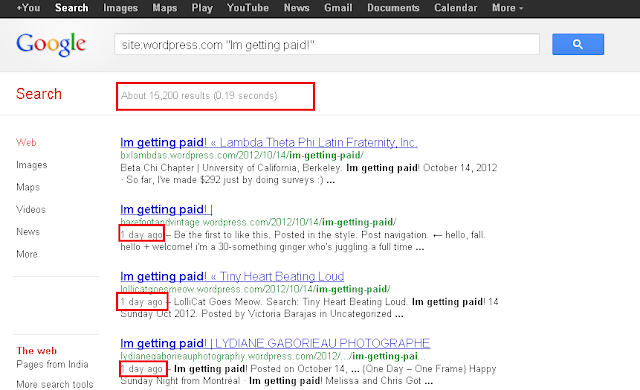Open Gmail from the top bar
Screen dimensions: 640x390
tap(338, 8)
